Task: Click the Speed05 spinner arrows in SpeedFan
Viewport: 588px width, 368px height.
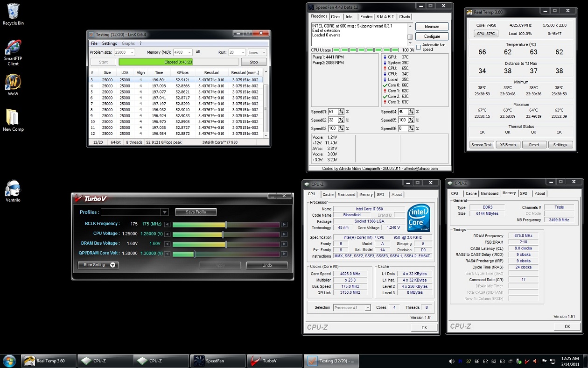Action: pyautogui.click(x=411, y=120)
